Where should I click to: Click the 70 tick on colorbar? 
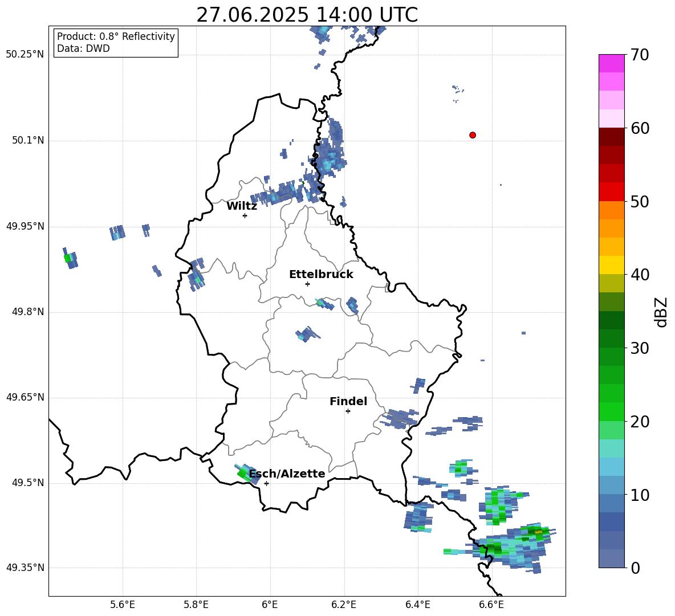click(640, 55)
